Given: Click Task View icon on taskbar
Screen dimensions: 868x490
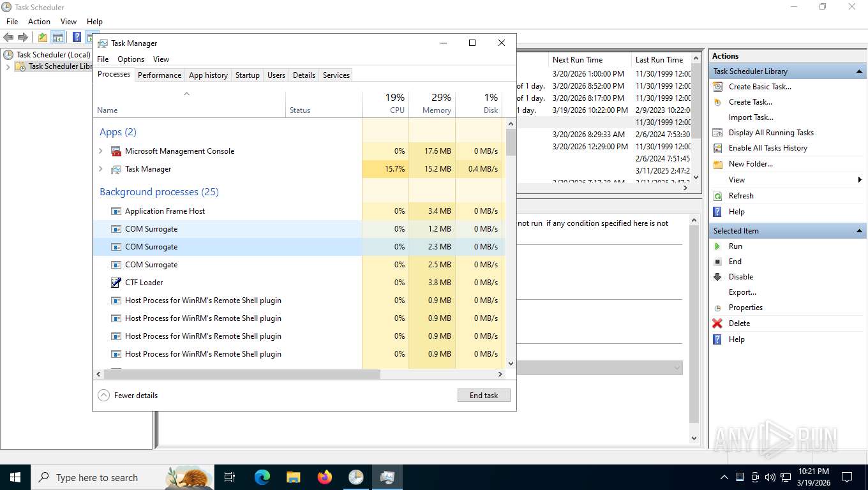Looking at the screenshot, I should [x=230, y=477].
